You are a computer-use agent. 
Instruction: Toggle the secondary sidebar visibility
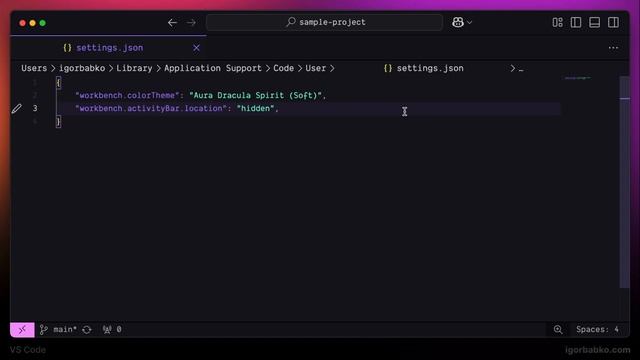tap(613, 22)
